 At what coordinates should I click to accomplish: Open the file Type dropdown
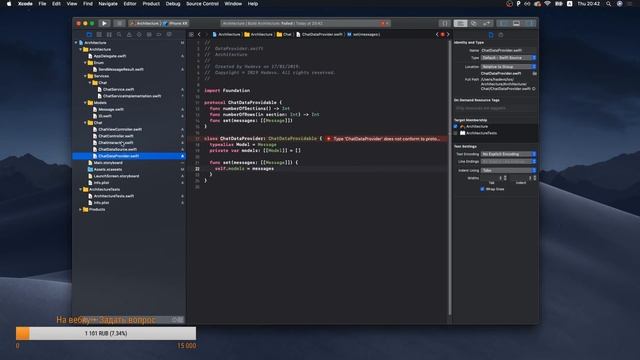pos(508,58)
